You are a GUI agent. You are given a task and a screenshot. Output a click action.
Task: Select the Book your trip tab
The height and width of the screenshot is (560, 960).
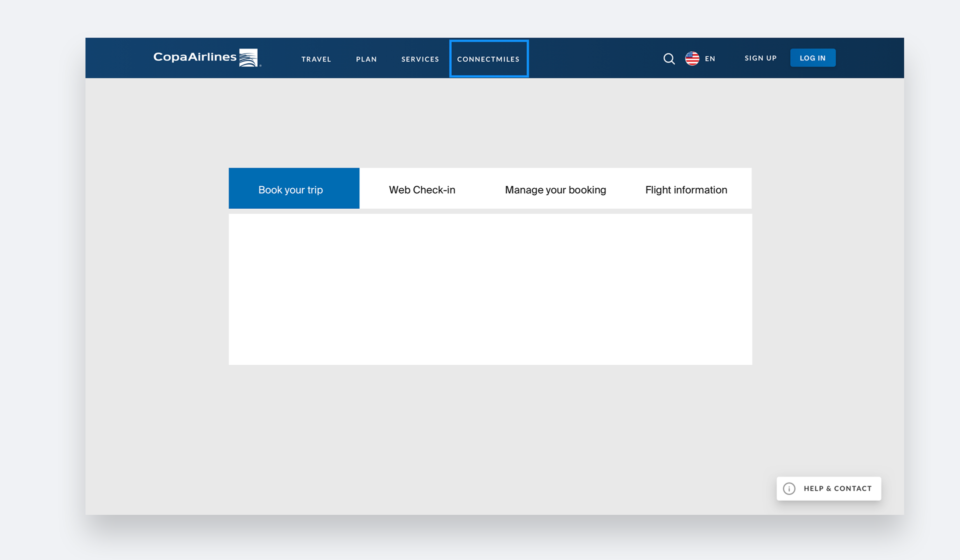294,188
